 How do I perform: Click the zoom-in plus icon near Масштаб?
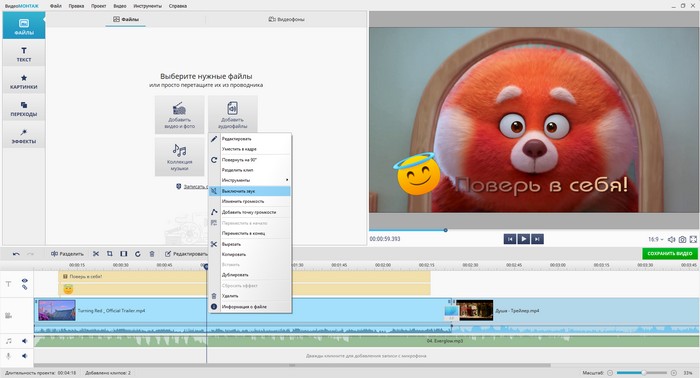click(x=674, y=373)
